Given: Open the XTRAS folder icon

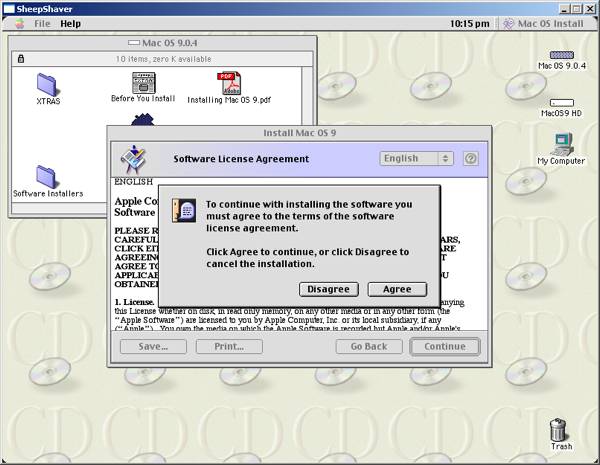Looking at the screenshot, I should 47,84.
